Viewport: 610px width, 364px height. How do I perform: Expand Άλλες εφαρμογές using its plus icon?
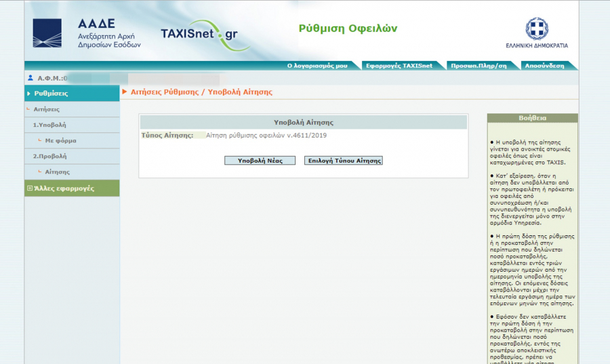(x=29, y=188)
